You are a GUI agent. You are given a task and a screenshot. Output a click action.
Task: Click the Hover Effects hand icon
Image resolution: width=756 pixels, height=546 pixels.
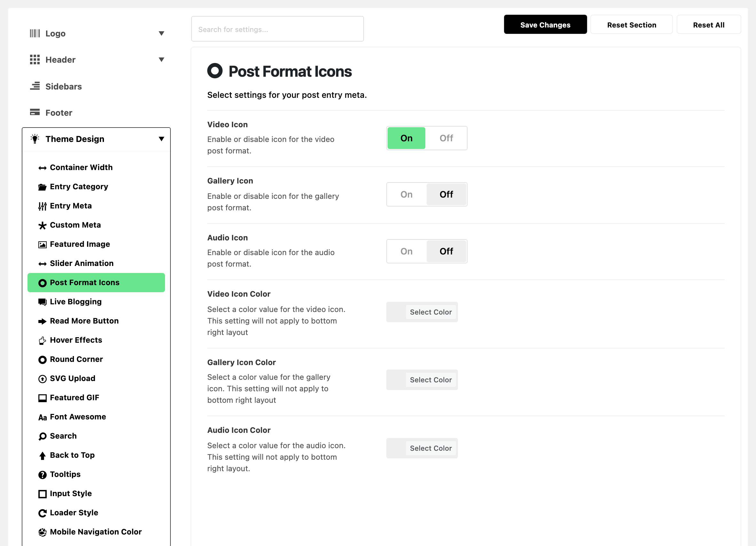(42, 340)
